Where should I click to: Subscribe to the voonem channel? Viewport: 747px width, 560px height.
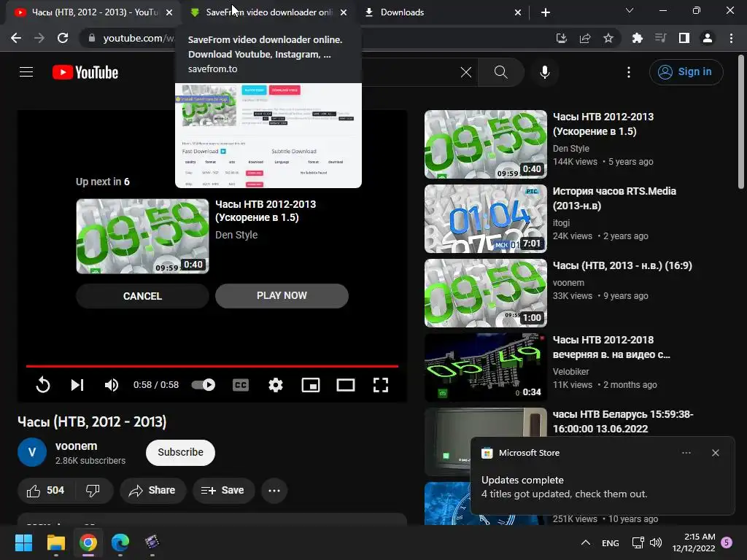pos(181,452)
